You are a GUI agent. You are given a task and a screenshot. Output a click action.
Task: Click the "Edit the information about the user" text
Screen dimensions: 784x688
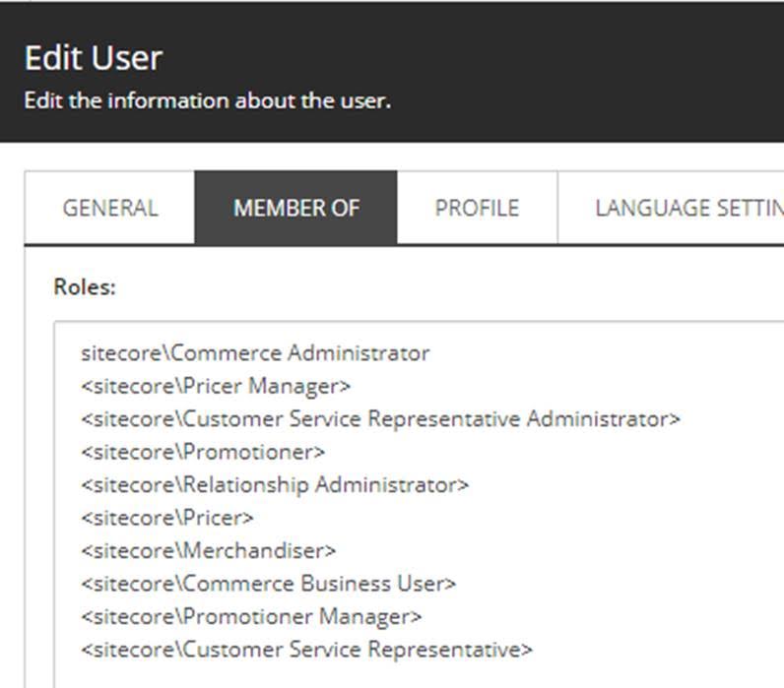point(207,101)
